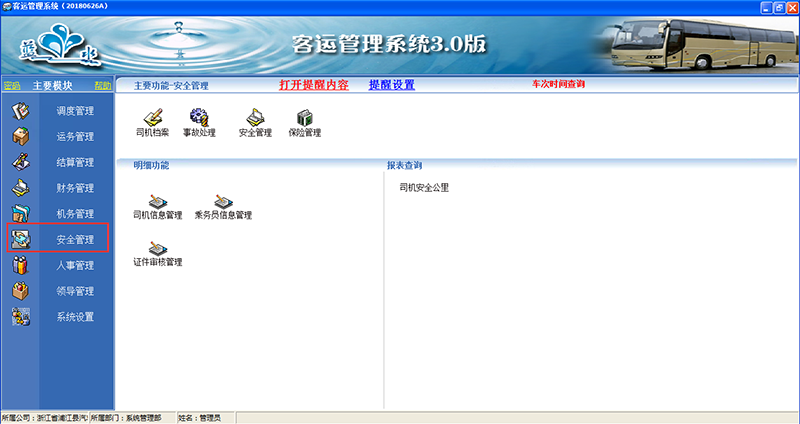
Task: Select 调度管理 module label
Action: tap(75, 111)
